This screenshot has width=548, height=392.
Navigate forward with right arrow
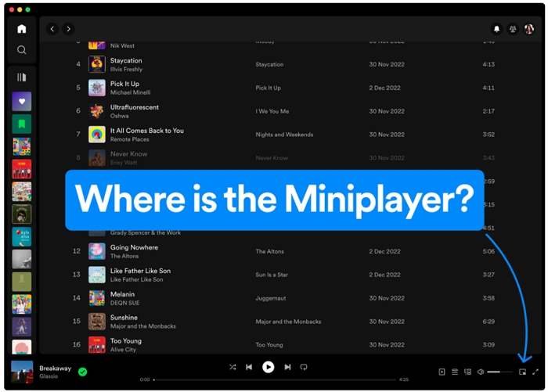coord(69,29)
